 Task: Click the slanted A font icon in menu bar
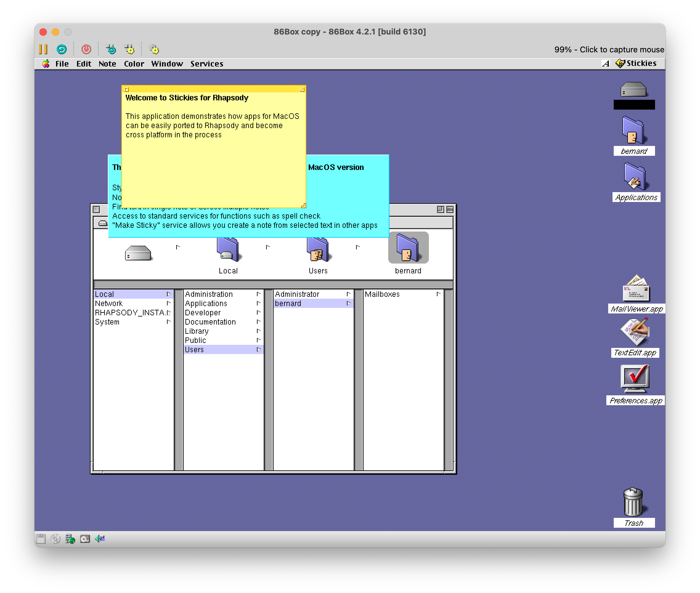pyautogui.click(x=606, y=63)
